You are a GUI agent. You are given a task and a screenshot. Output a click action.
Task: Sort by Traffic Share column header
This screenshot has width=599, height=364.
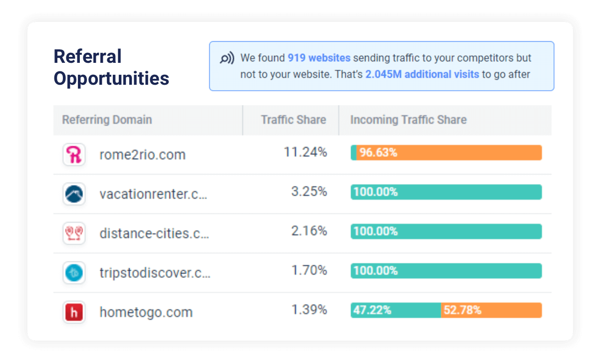[x=294, y=120]
